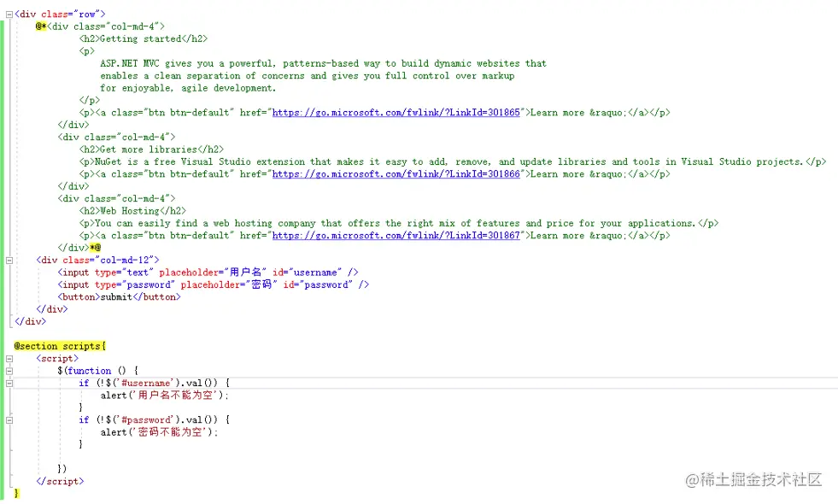Collapse the $(function () block
The image size is (838, 504).
(9, 371)
